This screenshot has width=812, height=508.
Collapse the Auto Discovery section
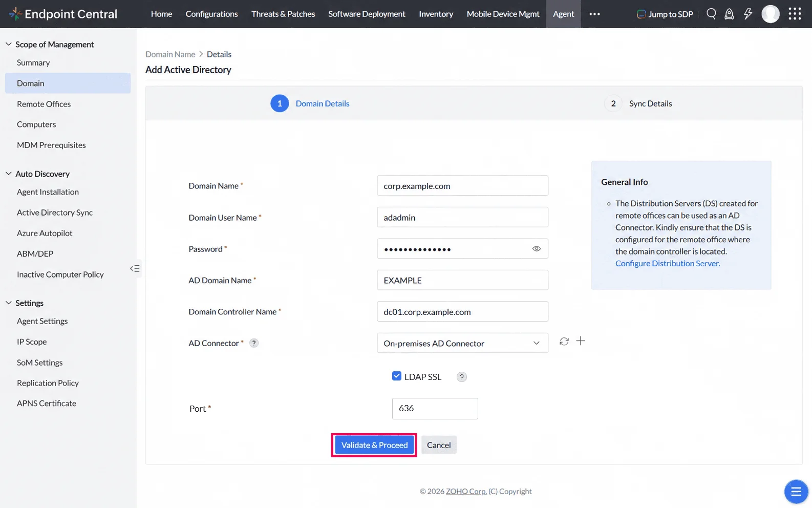[9, 174]
